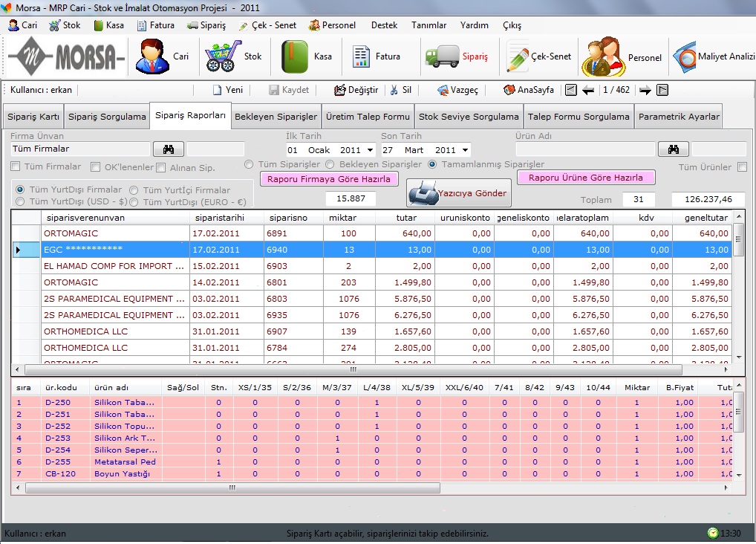The width and height of the screenshot is (756, 544).
Task: Go to next record right arrow
Action: [x=645, y=90]
